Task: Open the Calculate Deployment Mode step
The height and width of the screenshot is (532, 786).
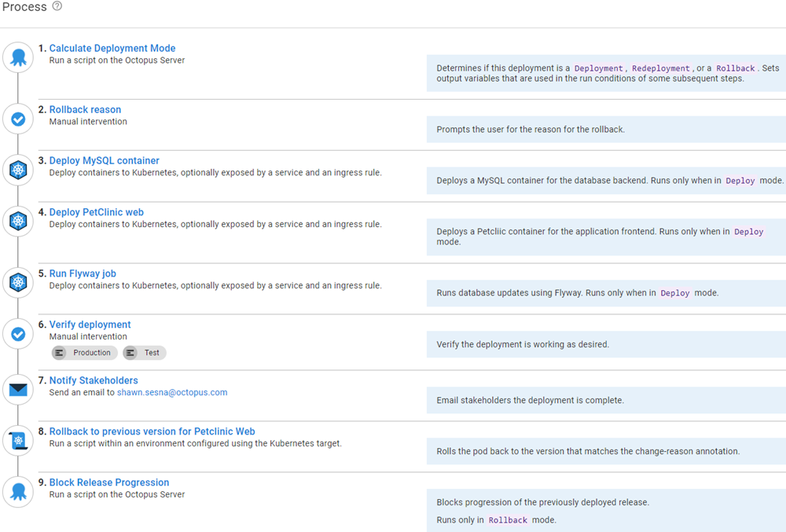Action: coord(112,49)
